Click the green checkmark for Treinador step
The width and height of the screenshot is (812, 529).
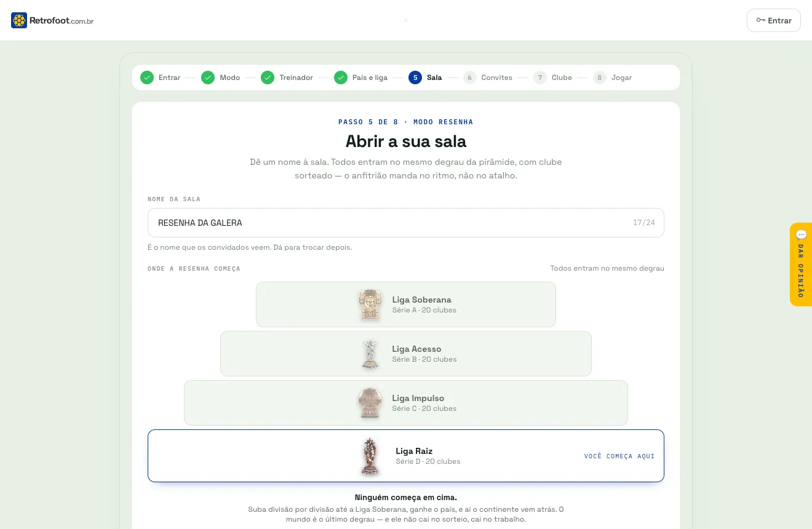coord(268,78)
